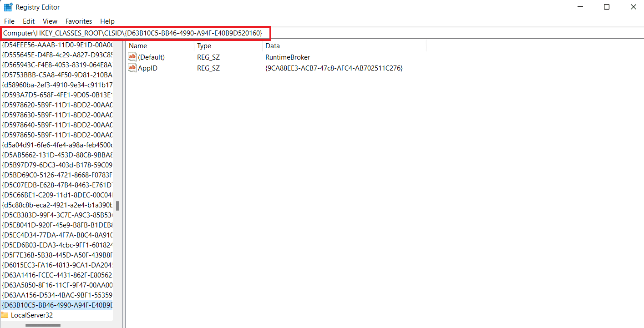
Task: Select the AppID value name
Action: point(148,68)
